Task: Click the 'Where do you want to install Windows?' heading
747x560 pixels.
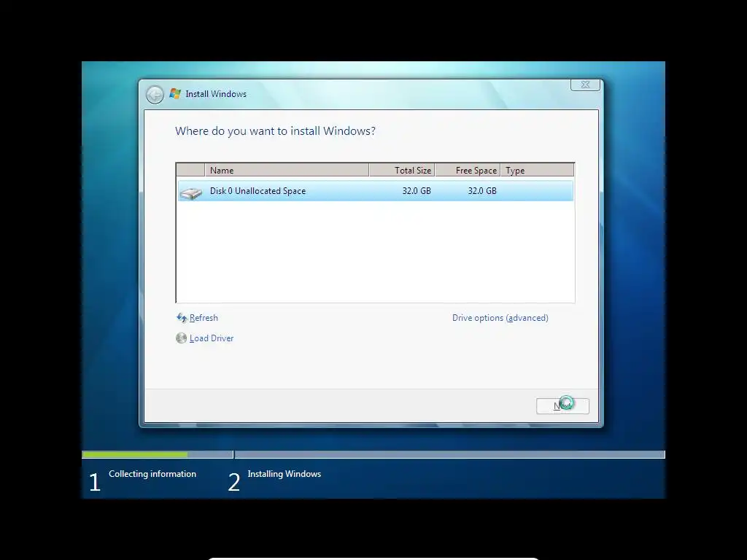Action: coord(275,131)
